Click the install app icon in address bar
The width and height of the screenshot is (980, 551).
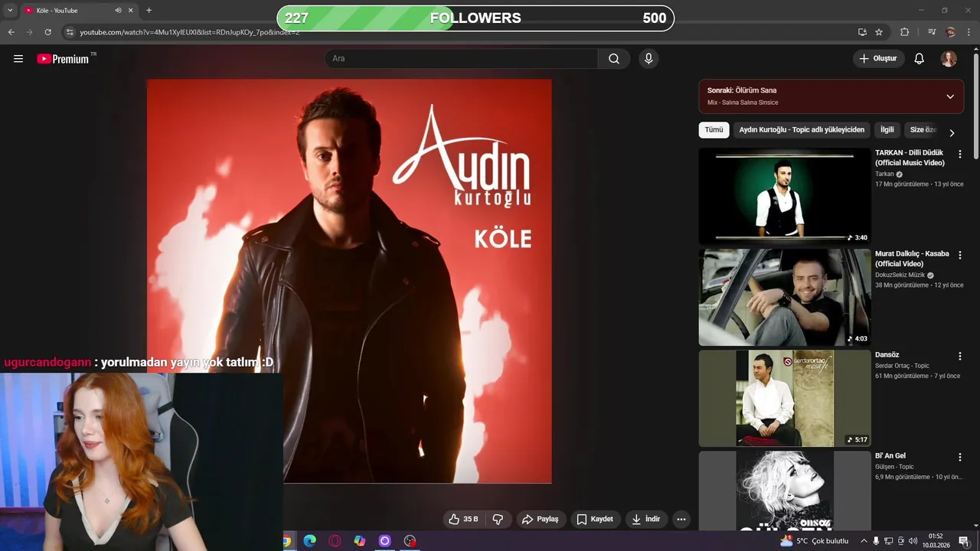[862, 32]
